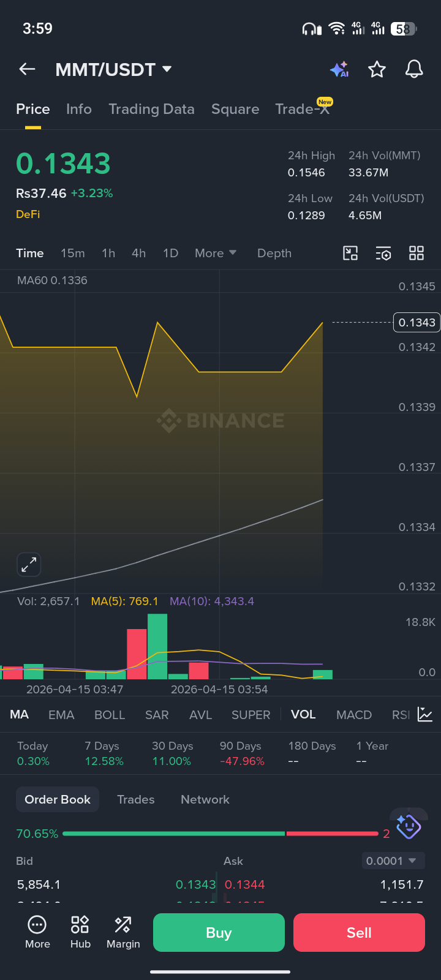
Task: Tap the bid/ask ratio progress bar
Action: tap(221, 834)
